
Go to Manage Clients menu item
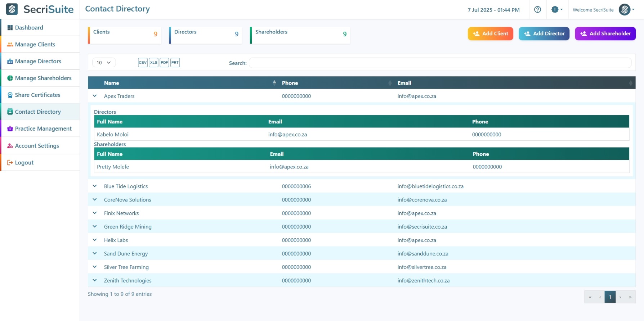pos(40,45)
